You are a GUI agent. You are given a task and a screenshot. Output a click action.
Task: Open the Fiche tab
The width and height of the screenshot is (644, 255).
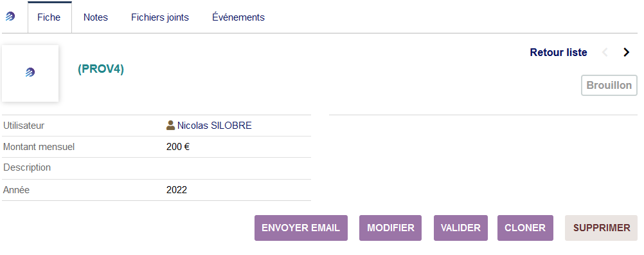point(49,17)
